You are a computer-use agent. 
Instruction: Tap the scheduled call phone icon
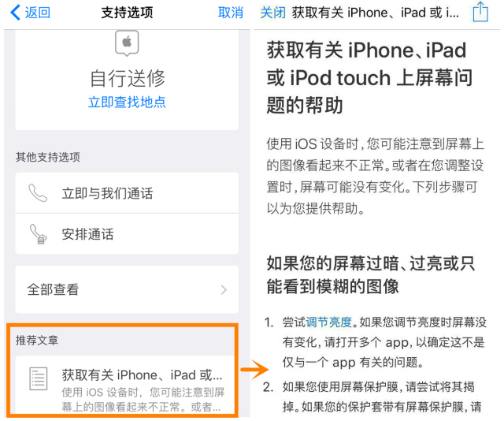[x=39, y=234]
